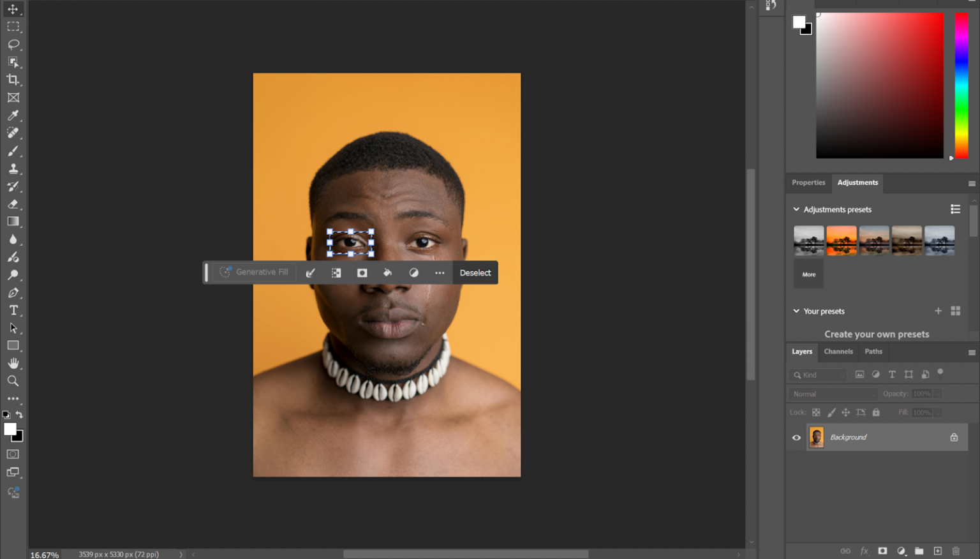Select the Crop tool
The width and height of the screenshot is (980, 559).
click(x=13, y=80)
